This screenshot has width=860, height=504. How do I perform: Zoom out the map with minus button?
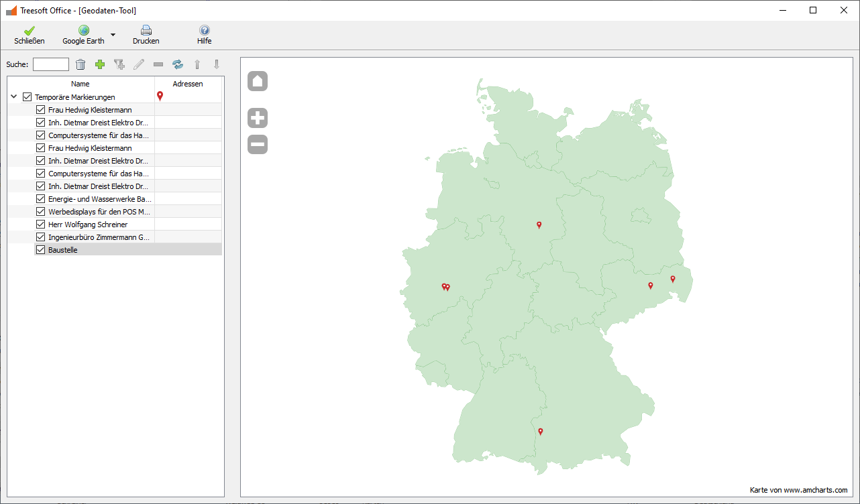coord(258,144)
